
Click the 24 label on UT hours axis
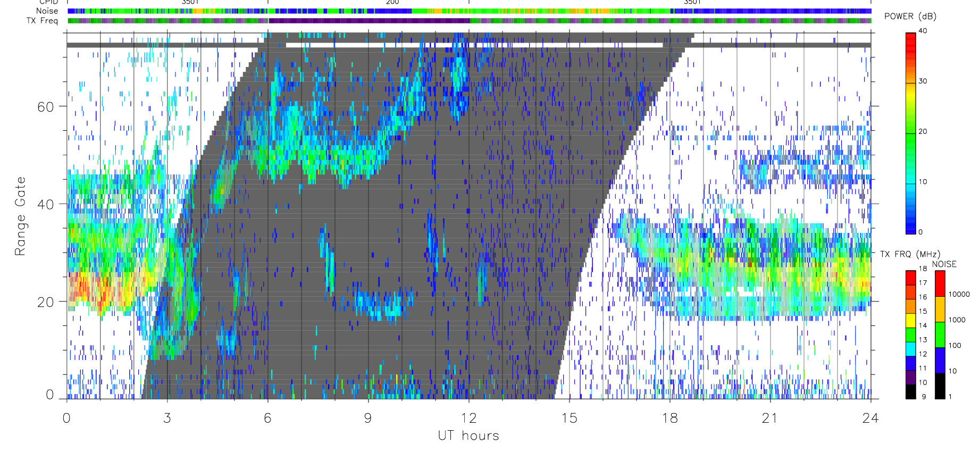pyautogui.click(x=871, y=418)
